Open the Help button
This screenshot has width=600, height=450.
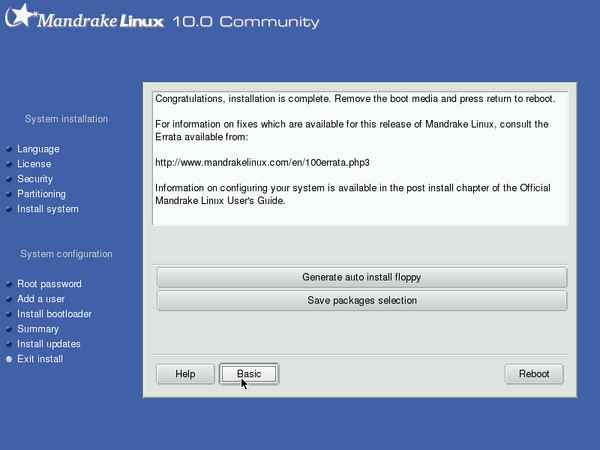185,374
